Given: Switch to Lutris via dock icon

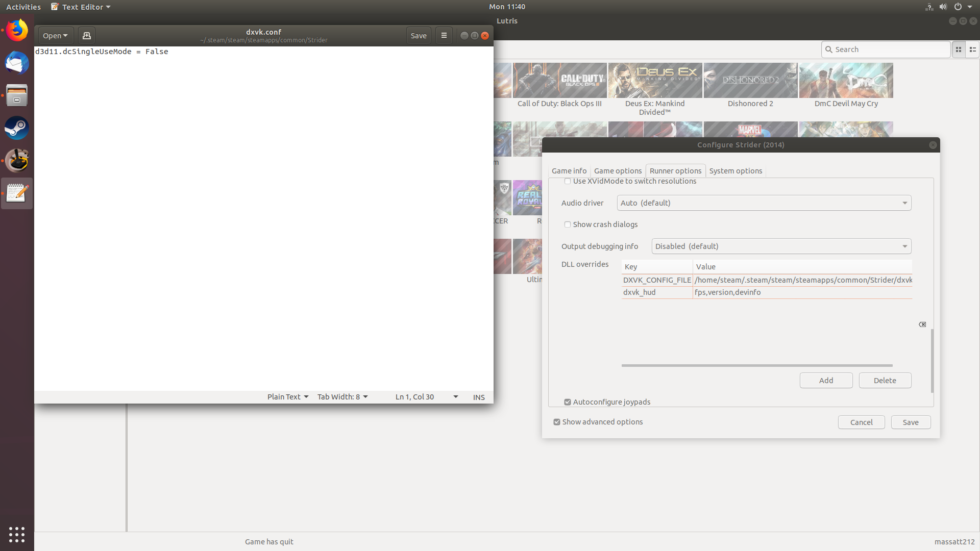Looking at the screenshot, I should [x=17, y=161].
